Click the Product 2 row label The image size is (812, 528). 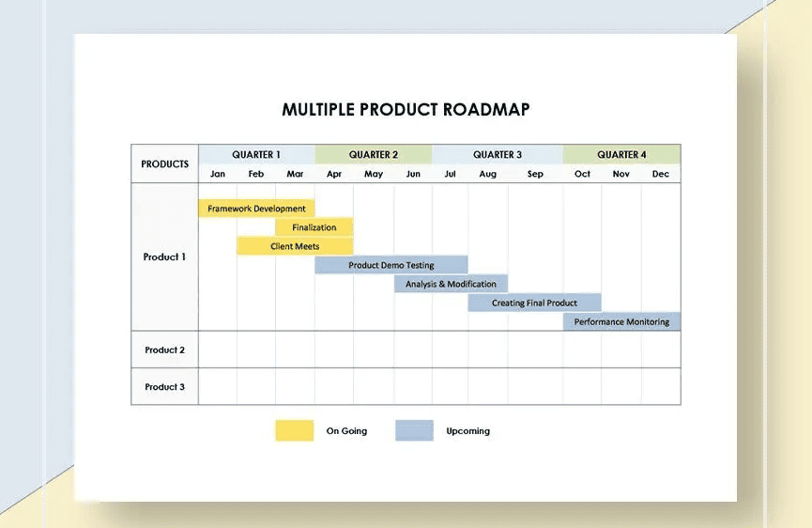[164, 349]
